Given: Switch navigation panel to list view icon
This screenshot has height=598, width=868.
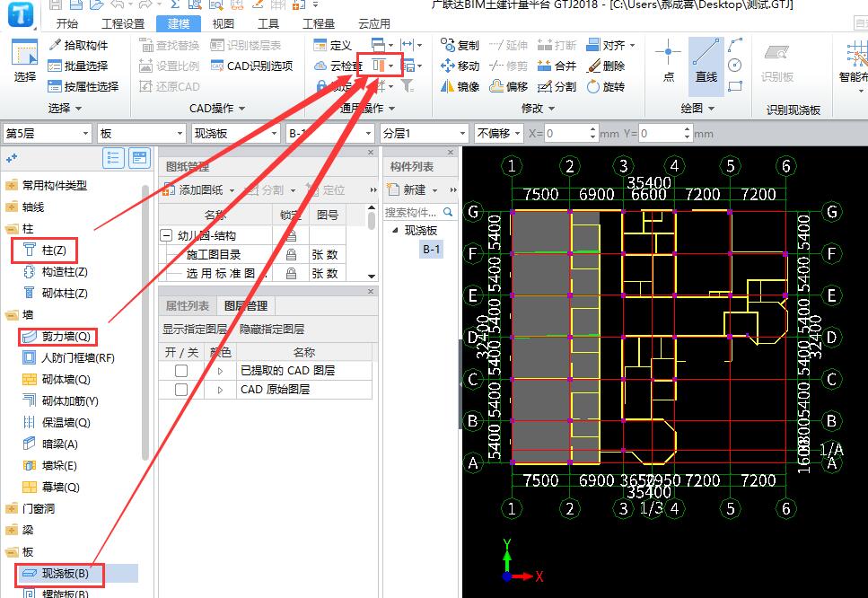Looking at the screenshot, I should 113,158.
